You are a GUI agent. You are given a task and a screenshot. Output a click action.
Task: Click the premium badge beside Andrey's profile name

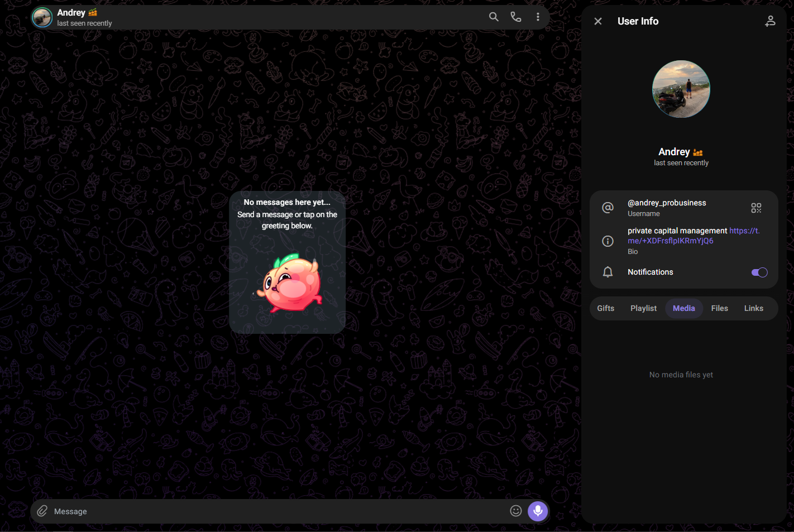pos(698,152)
